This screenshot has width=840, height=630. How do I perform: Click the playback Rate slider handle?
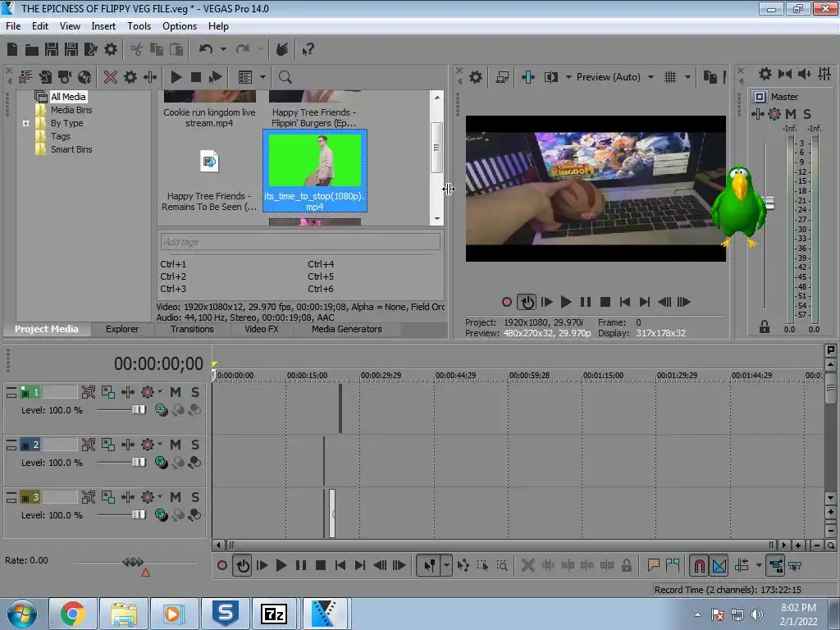[x=133, y=562]
